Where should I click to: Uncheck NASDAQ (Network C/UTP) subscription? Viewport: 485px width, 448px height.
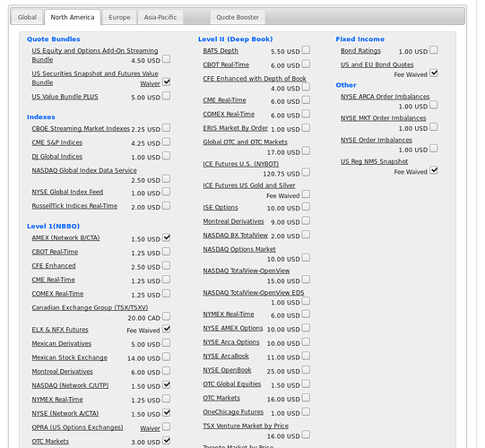click(167, 385)
